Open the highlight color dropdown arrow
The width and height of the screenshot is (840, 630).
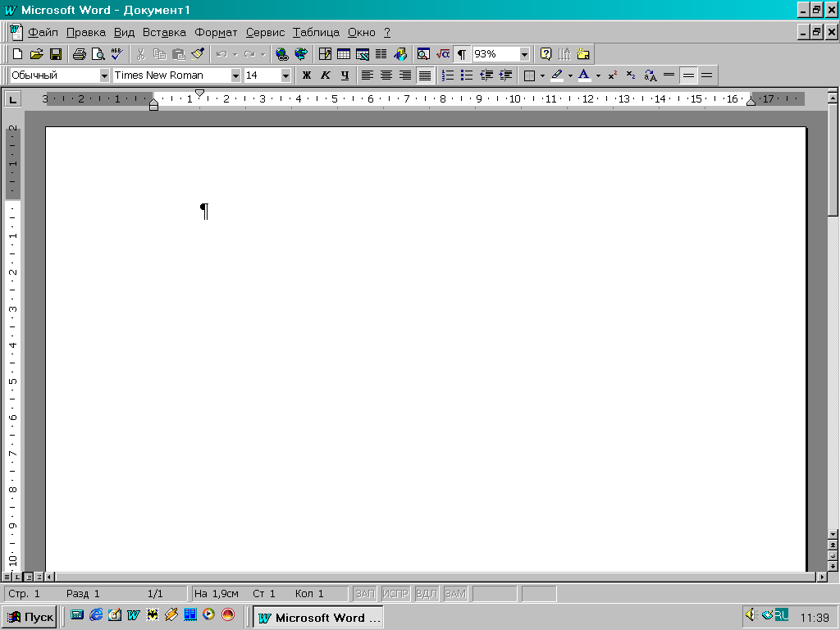click(x=570, y=75)
